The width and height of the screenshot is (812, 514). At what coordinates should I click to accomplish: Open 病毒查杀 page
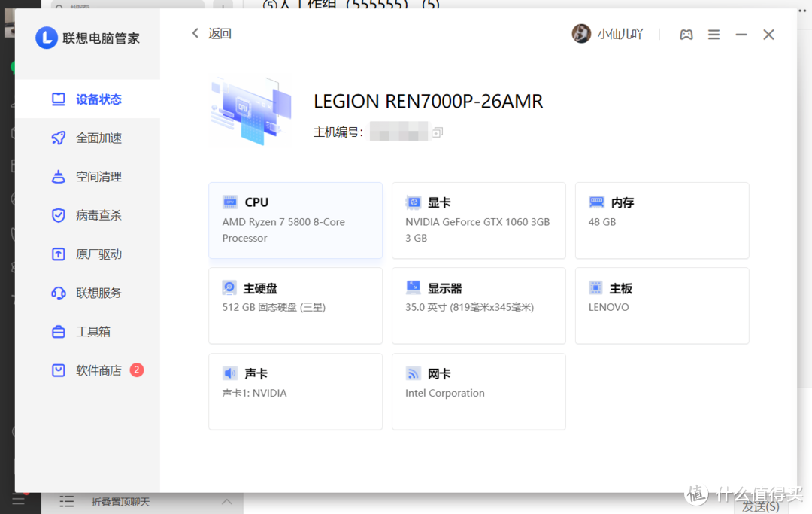(x=87, y=215)
